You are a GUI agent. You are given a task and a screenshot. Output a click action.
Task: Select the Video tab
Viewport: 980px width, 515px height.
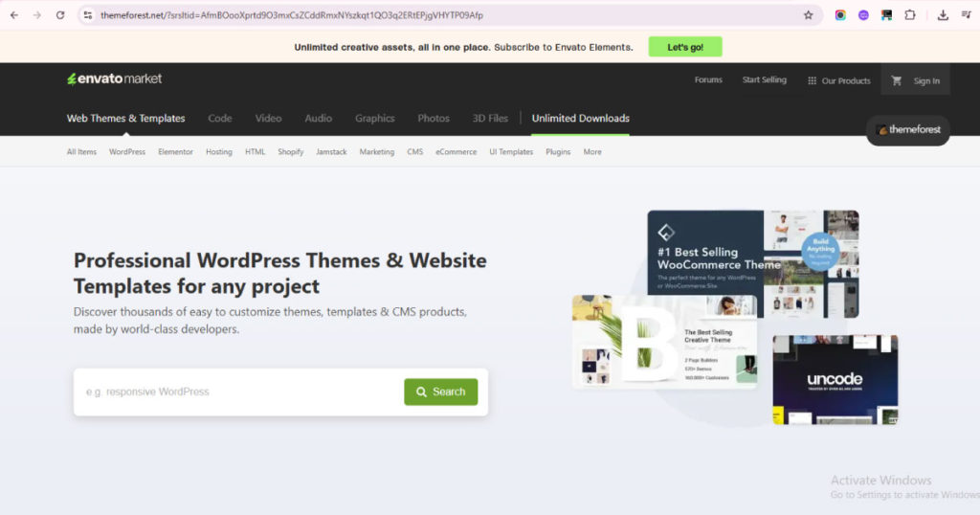268,118
